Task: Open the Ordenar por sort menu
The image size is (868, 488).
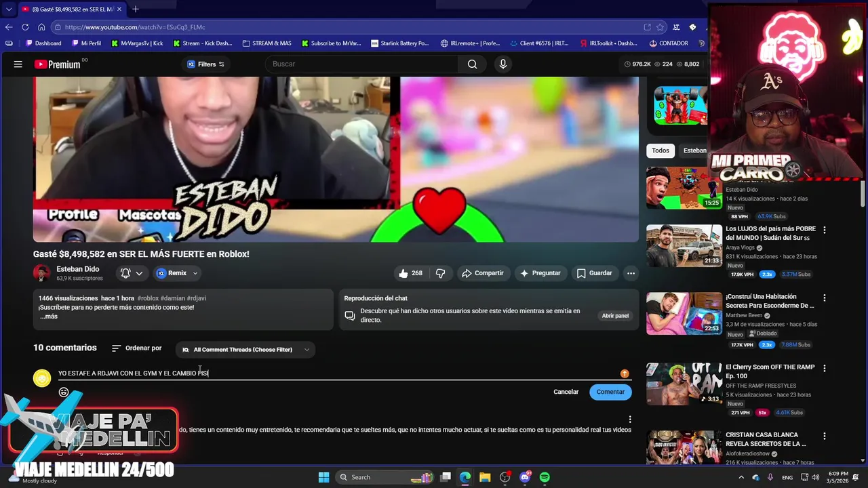Action: point(136,348)
